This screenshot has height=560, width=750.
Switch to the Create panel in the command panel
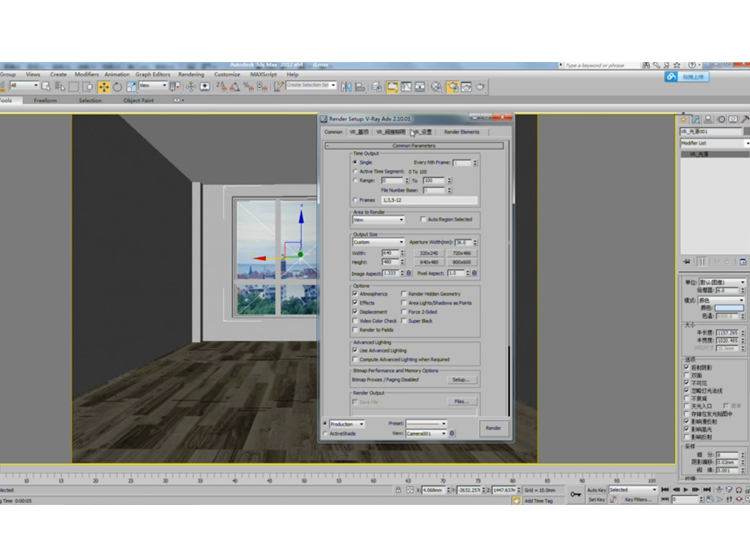click(684, 120)
